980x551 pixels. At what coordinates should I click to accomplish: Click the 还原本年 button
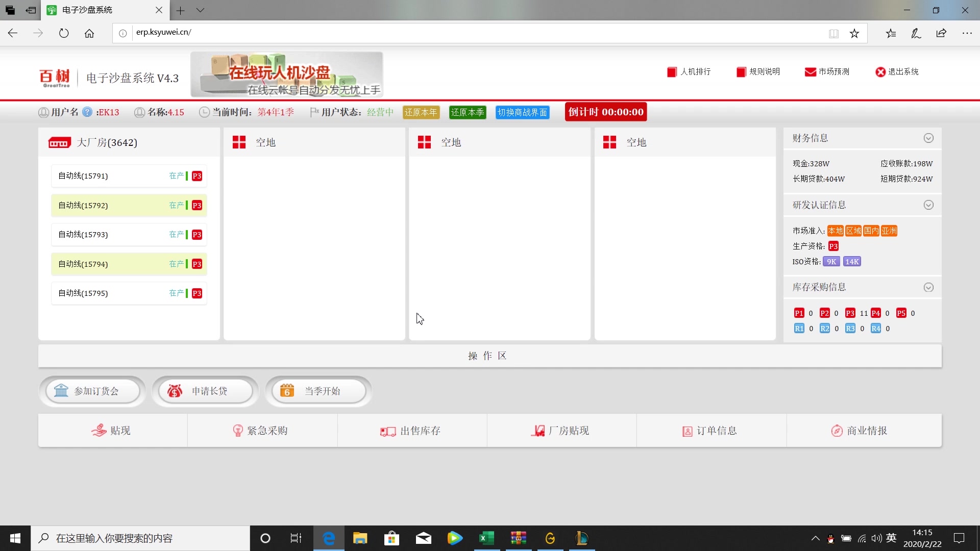coord(421,112)
